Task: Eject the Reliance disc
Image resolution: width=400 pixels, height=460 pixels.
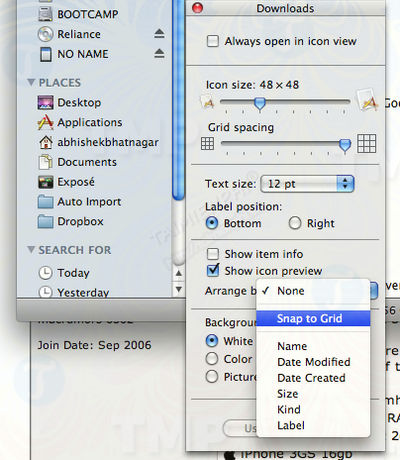Action: coord(159,33)
